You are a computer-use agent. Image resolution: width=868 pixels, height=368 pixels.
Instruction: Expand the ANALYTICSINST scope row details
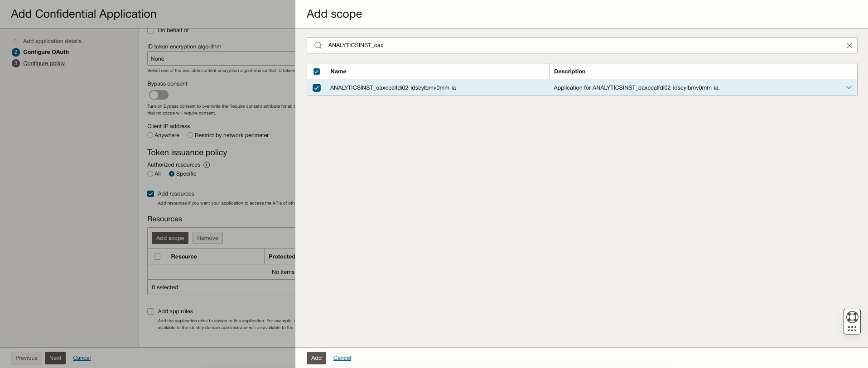(x=849, y=87)
